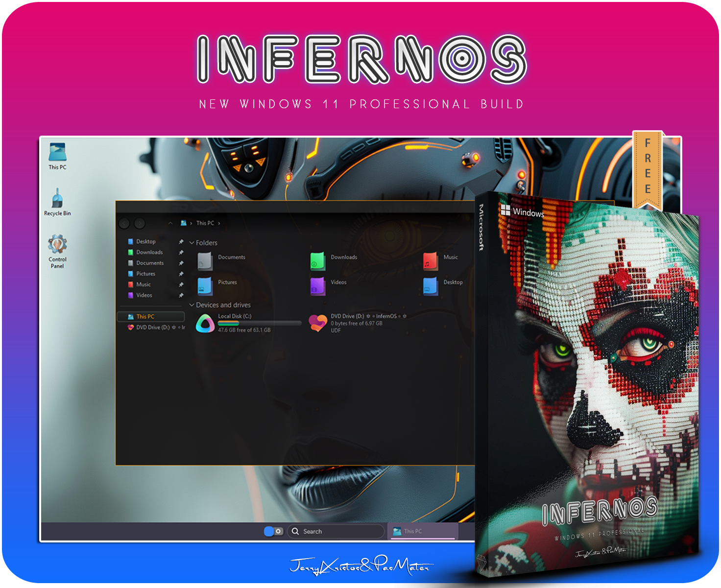This screenshot has height=588, width=721.
Task: Open the Pictures folder icon in Folders
Action: (205, 286)
